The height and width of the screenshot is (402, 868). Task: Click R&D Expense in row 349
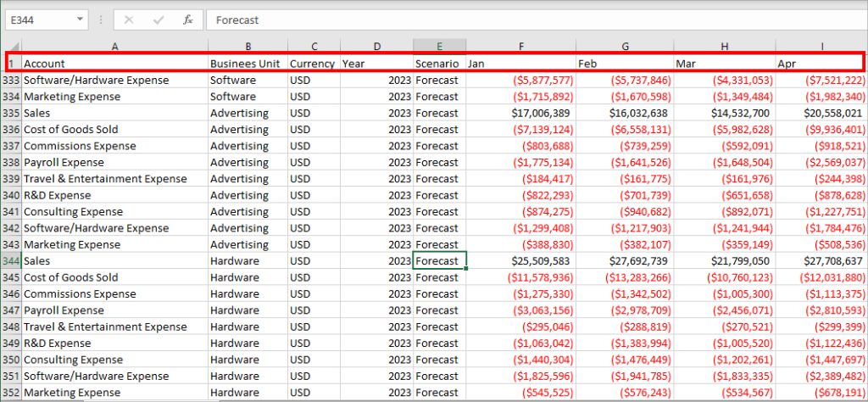click(114, 343)
